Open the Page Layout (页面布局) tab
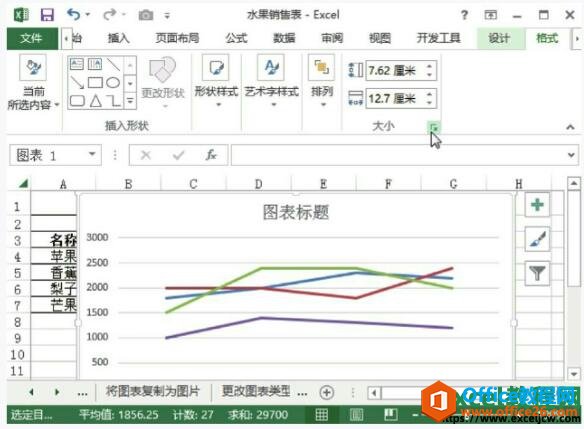This screenshot has width=584, height=429. 177,38
